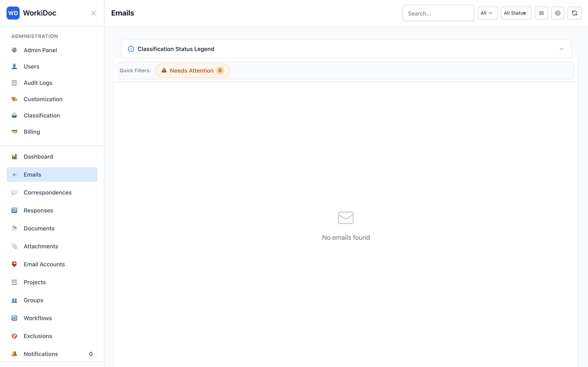Open the All accounts dropdown

(487, 13)
